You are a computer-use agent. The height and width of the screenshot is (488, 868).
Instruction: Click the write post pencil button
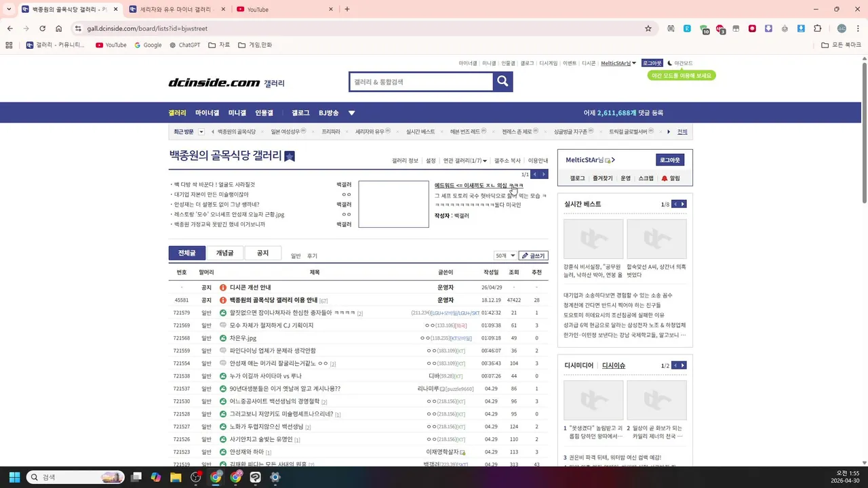533,256
